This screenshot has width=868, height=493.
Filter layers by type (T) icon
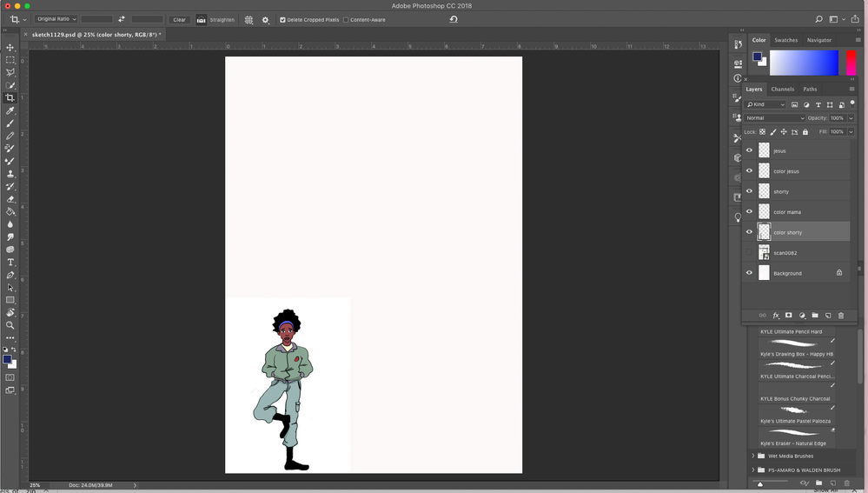818,104
